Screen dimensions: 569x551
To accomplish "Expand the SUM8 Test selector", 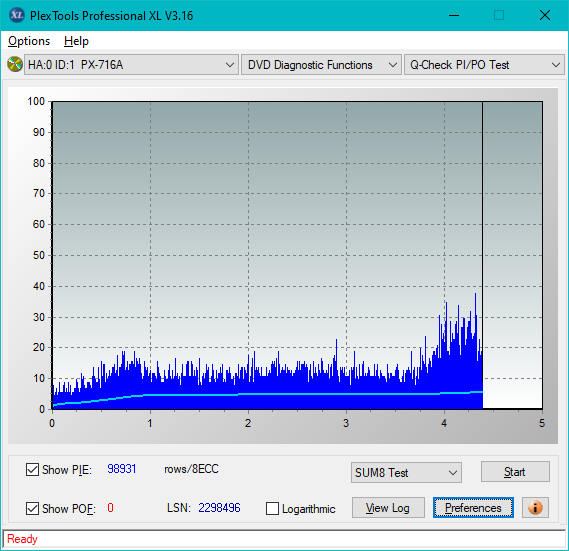I will [x=406, y=473].
